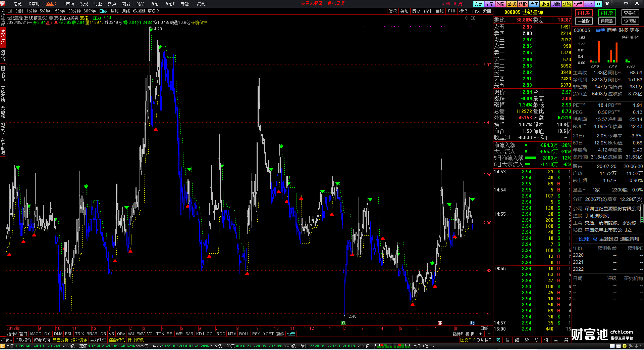This screenshot has height=350, width=644.
Task: Click the first message icon in status bar right
Action: click(x=612, y=346)
